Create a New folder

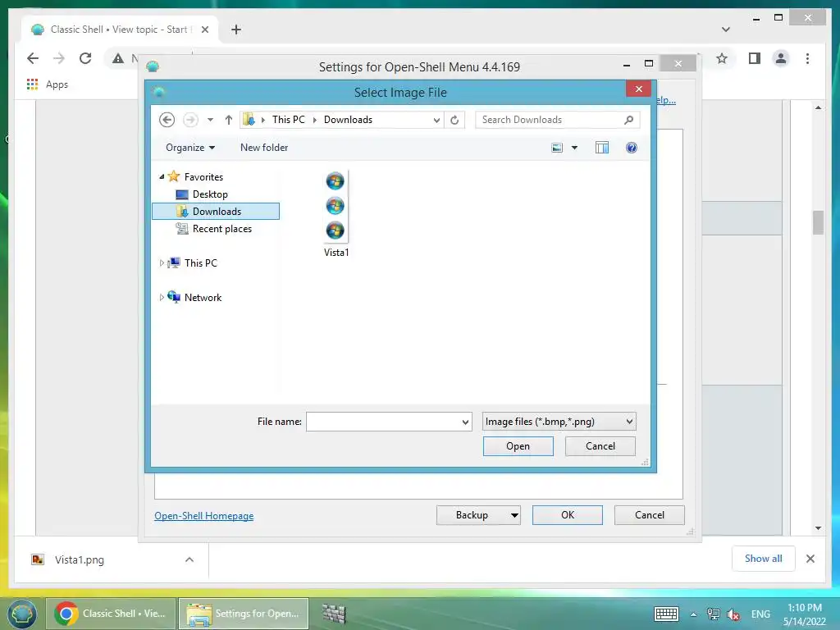coord(264,148)
